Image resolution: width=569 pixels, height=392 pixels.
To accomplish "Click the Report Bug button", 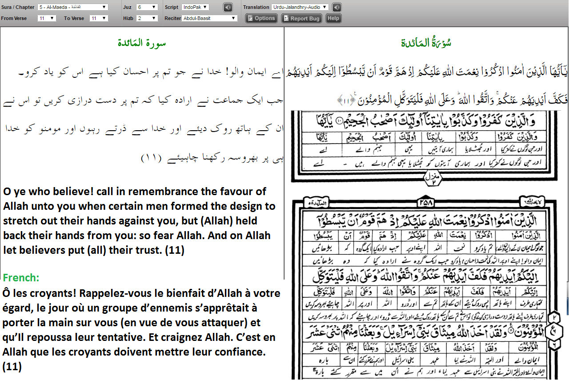I will 301,18.
